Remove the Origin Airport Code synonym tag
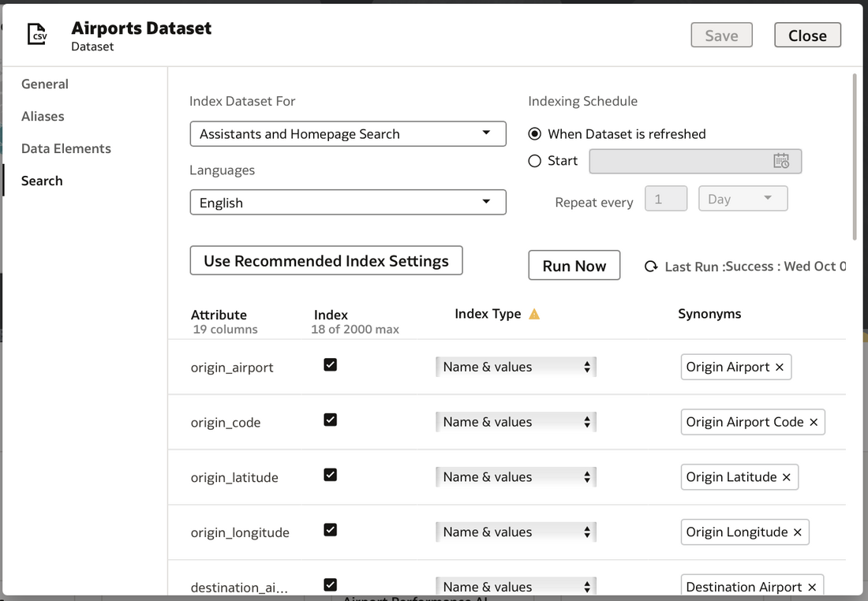 [814, 422]
